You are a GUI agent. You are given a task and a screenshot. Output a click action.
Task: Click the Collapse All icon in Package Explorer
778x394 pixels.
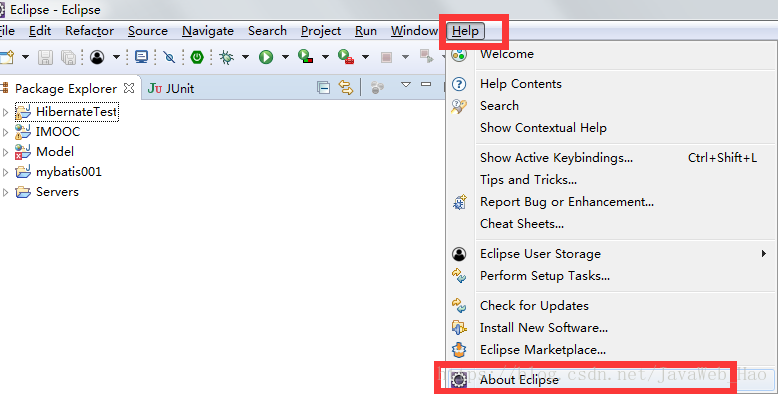tap(324, 88)
